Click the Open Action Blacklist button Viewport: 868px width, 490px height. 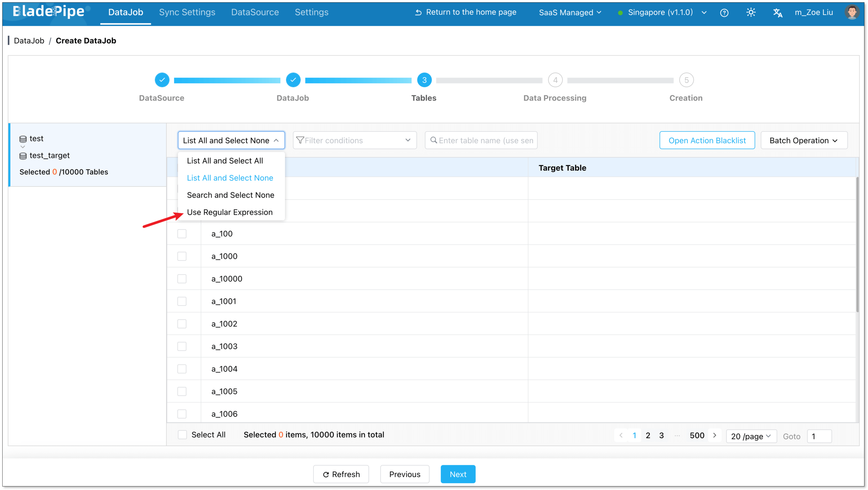pyautogui.click(x=707, y=140)
